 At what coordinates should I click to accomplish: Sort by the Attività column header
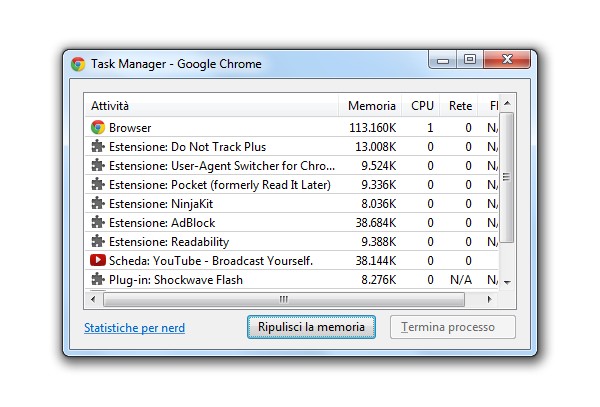click(212, 106)
